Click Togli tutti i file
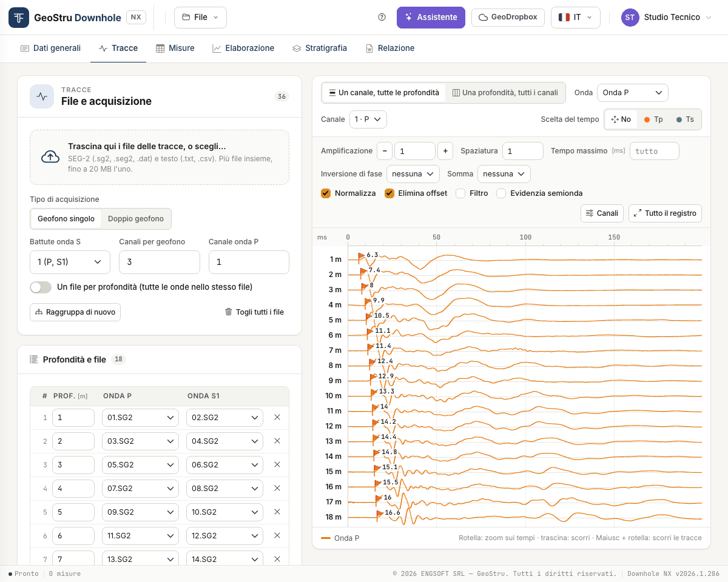Image resolution: width=728 pixels, height=582 pixels. 254,312
